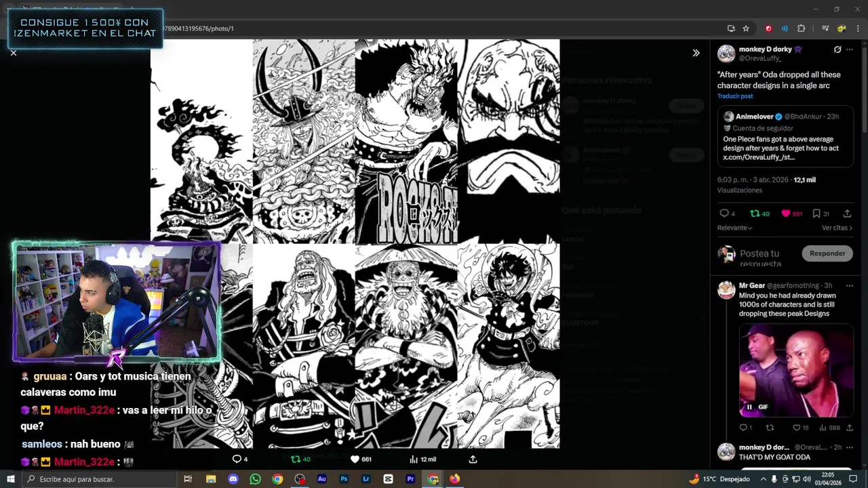The width and height of the screenshot is (868, 488).
Task: Open File Explorer from the taskbar
Action: pos(211,479)
